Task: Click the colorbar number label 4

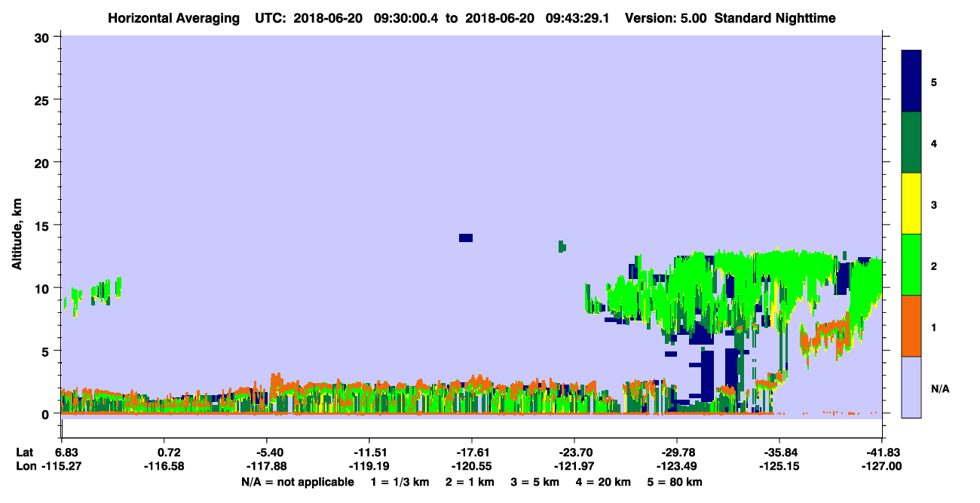Action: pyautogui.click(x=934, y=143)
